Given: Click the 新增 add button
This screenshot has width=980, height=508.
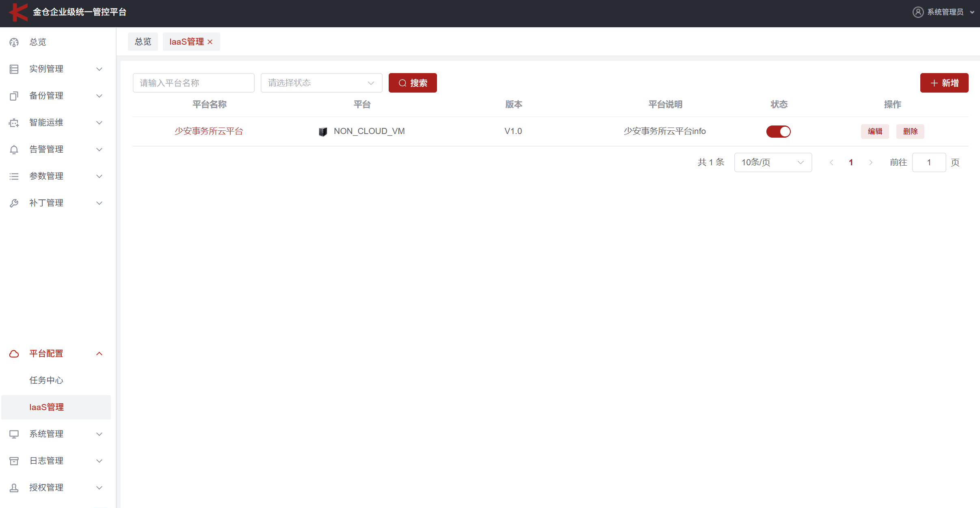Looking at the screenshot, I should 944,83.
